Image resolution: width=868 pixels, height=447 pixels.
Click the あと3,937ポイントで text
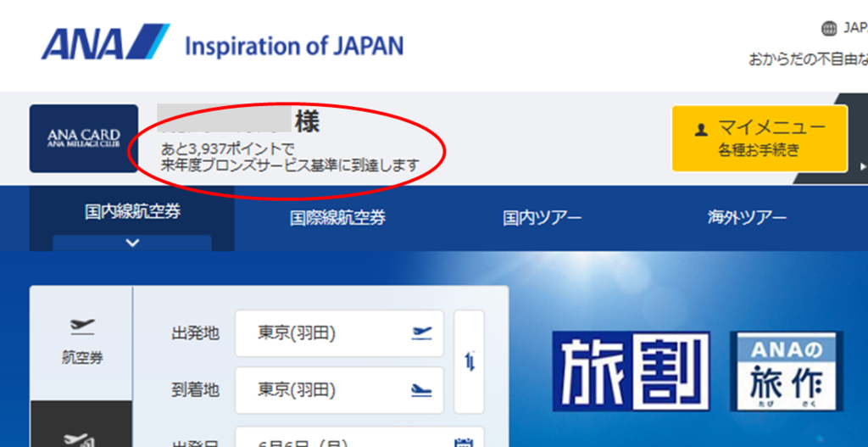(227, 149)
